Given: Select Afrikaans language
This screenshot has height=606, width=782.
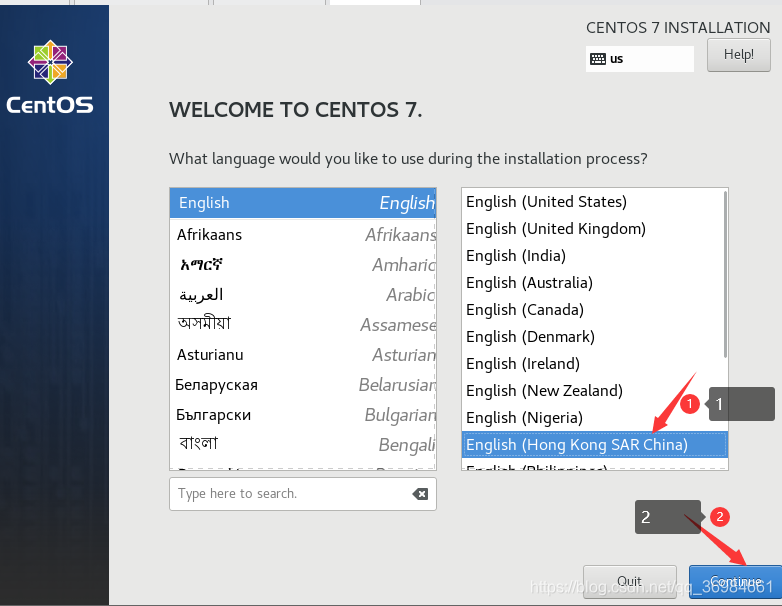Looking at the screenshot, I should pyautogui.click(x=303, y=234).
